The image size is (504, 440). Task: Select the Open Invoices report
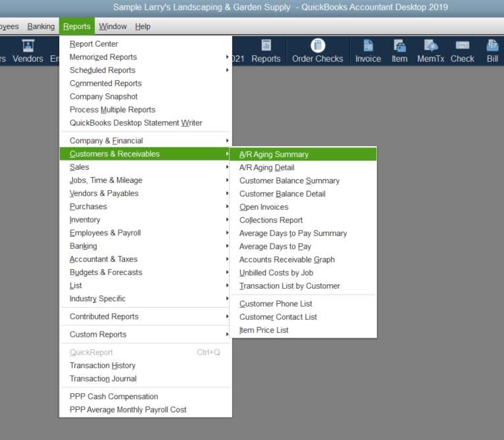click(303, 207)
